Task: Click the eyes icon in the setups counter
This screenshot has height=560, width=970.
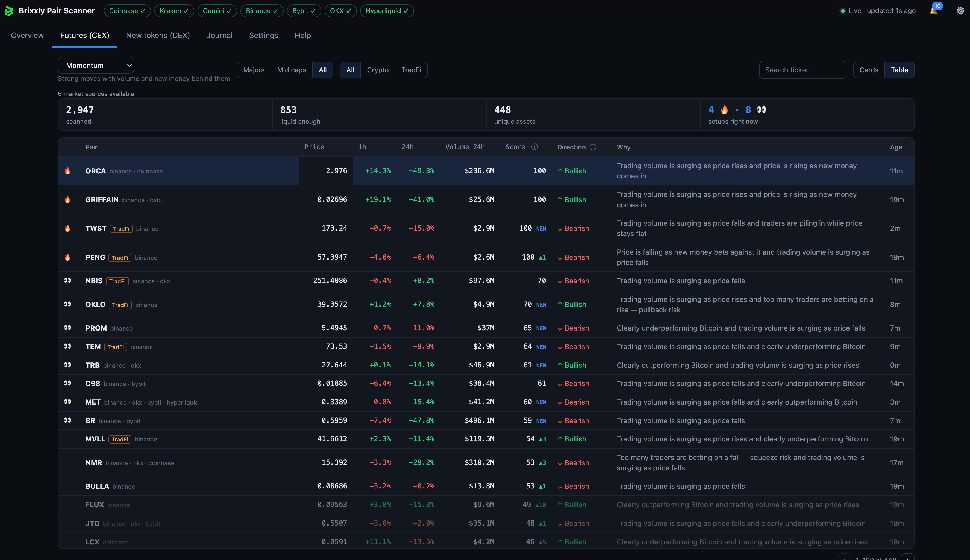Action: 762,110
